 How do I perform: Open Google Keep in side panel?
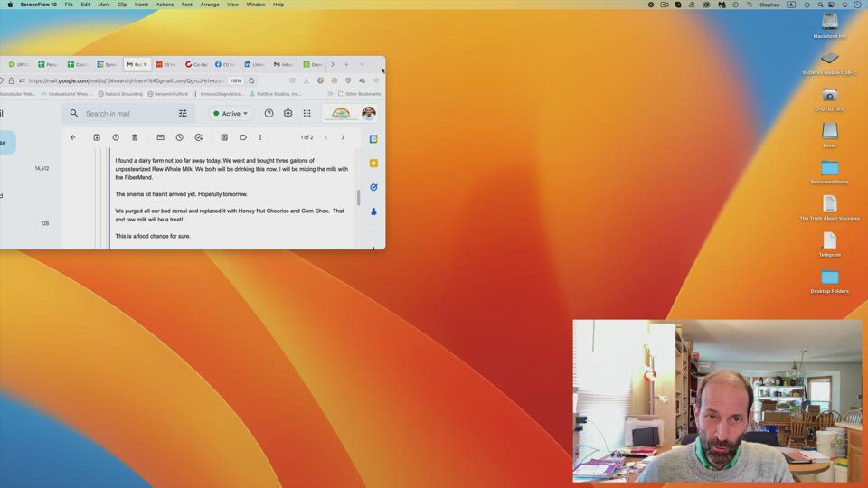[x=373, y=164]
